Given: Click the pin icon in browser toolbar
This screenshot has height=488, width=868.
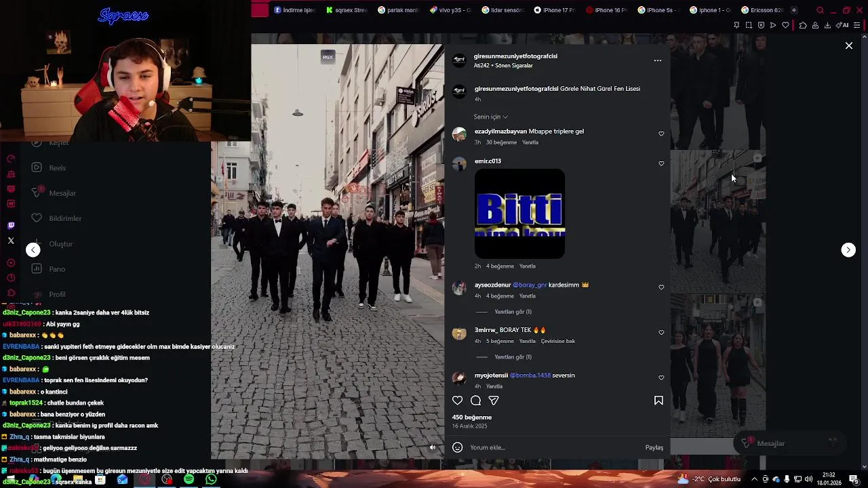Looking at the screenshot, I should pyautogui.click(x=736, y=25).
